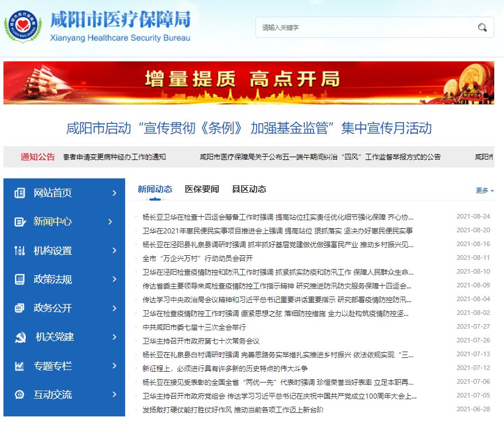Click the 网站首页 sidebar icon
The image size is (504, 421).
point(20,193)
